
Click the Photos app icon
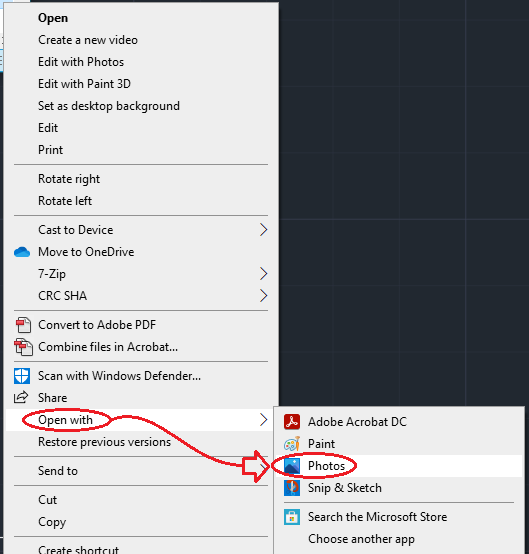(292, 466)
